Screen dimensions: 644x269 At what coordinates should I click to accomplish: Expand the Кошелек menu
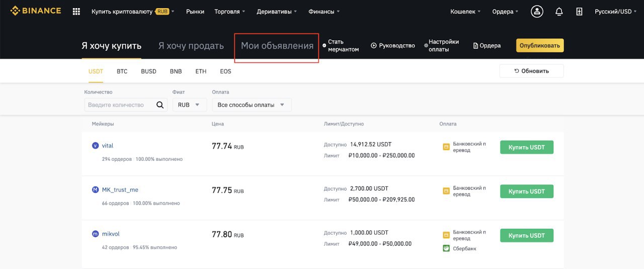(465, 12)
